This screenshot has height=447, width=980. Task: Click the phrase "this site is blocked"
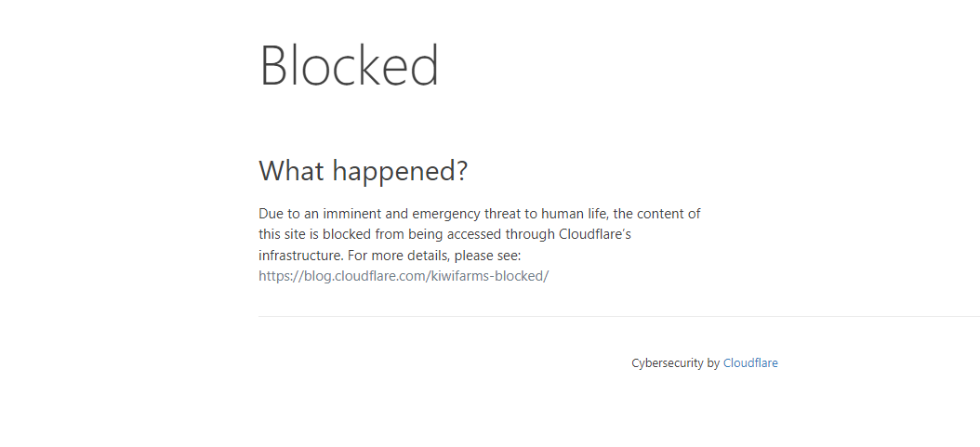pos(313,234)
